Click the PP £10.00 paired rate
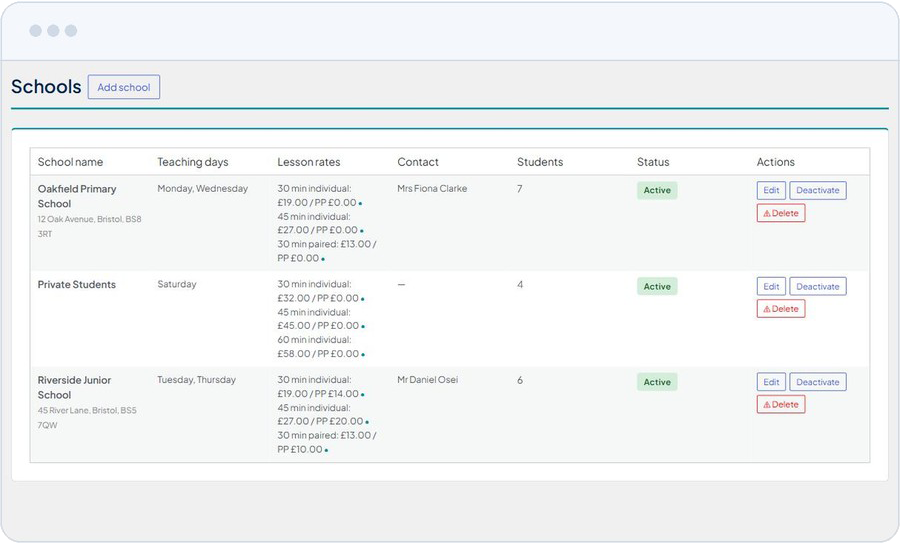This screenshot has width=900, height=544. [x=300, y=450]
